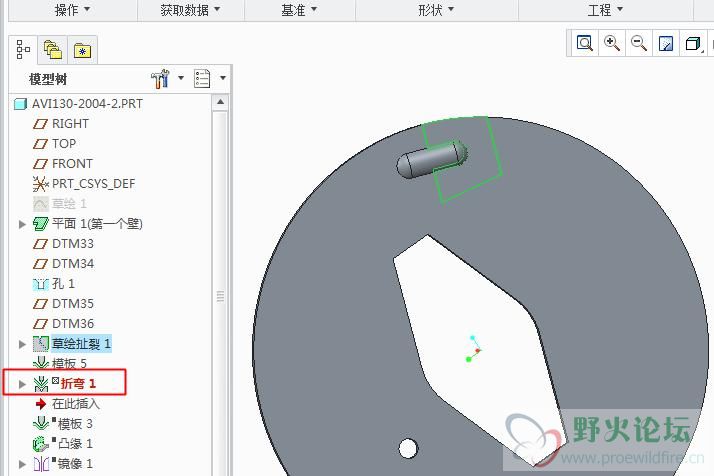The width and height of the screenshot is (714, 476).
Task: Click the DTM33 plane icon
Action: point(41,244)
